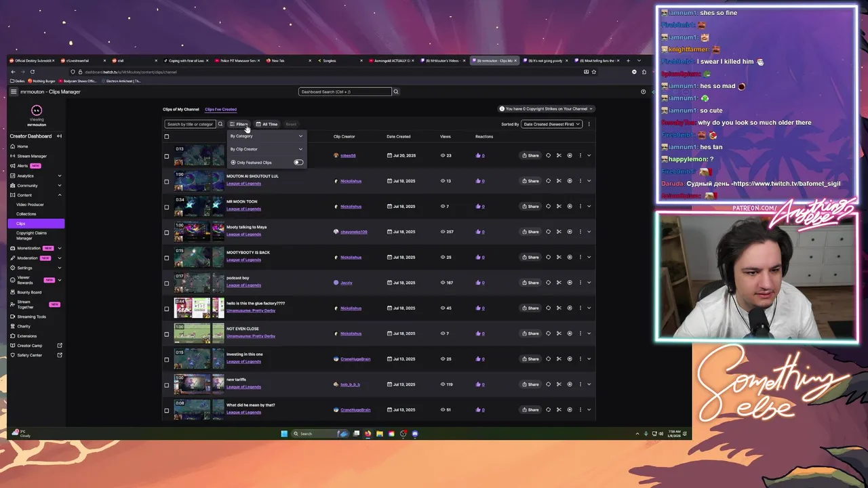Click the scissors edit icon for MR MOON TOON
Screen dimensions: 868x488
pos(559,206)
